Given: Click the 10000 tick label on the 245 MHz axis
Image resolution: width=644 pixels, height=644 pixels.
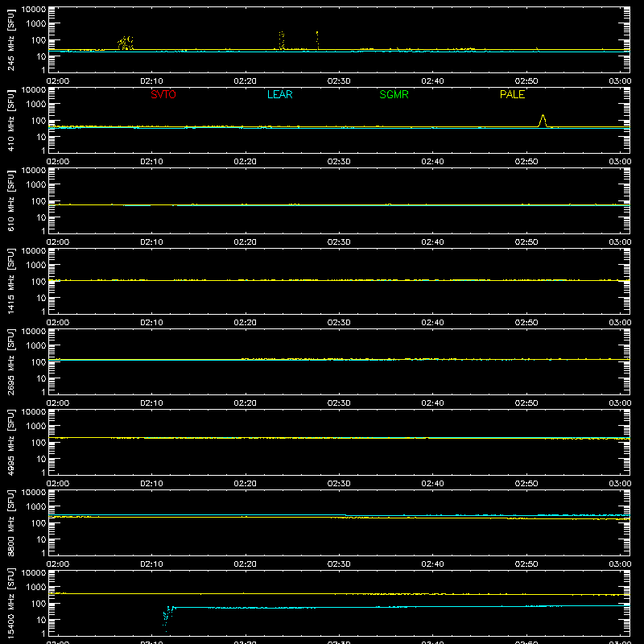Looking at the screenshot, I should [x=34, y=10].
